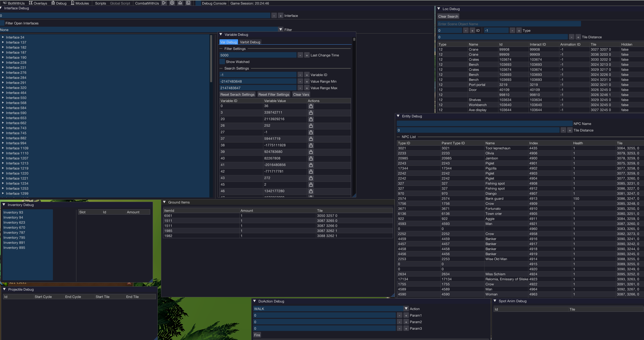Lock variable 37 value 59441719
This screenshot has height=340, width=644.
(311, 139)
